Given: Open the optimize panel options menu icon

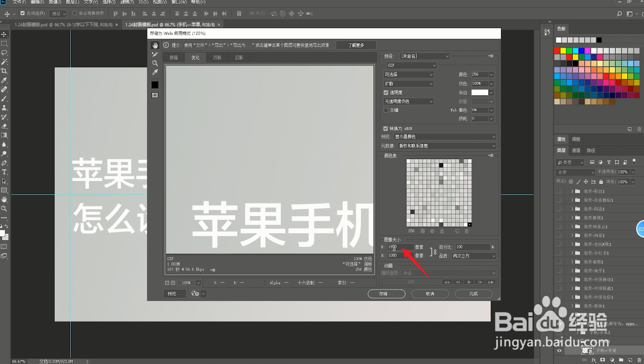Looking at the screenshot, I should point(491,56).
